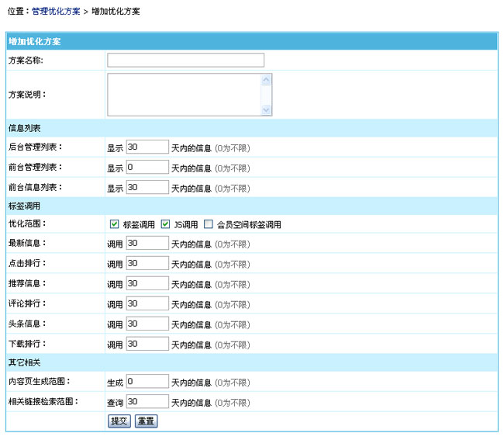Uncheck the 标签调用 checkbox
The width and height of the screenshot is (504, 440).
tap(115, 224)
